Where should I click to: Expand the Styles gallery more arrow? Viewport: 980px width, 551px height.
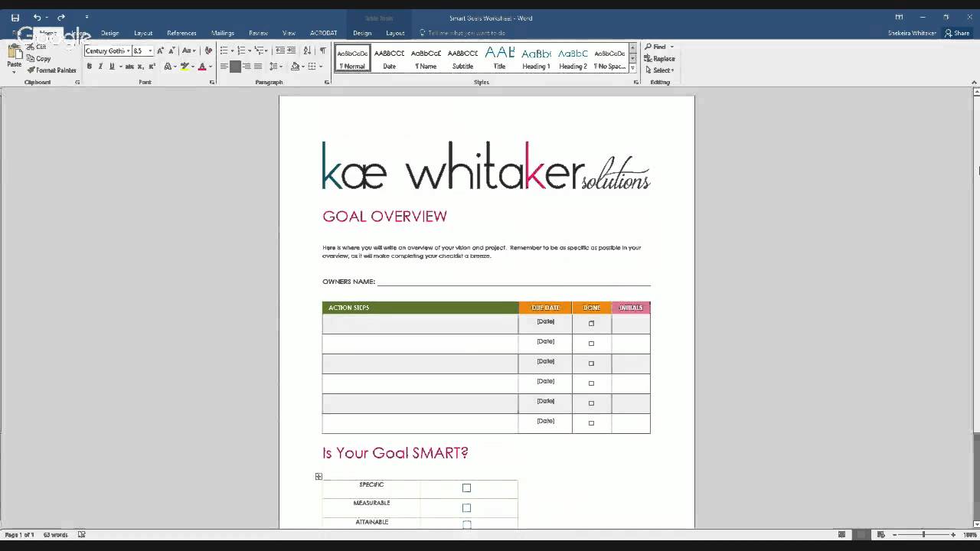point(632,67)
